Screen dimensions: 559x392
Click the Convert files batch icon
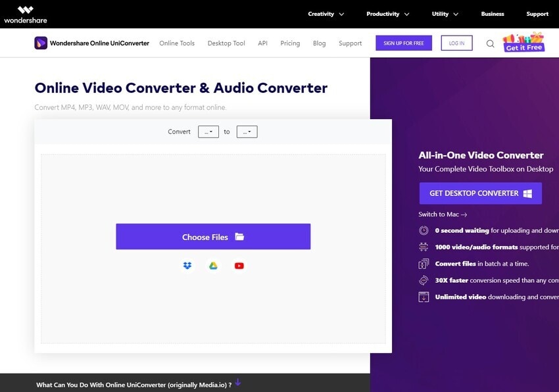coord(424,264)
